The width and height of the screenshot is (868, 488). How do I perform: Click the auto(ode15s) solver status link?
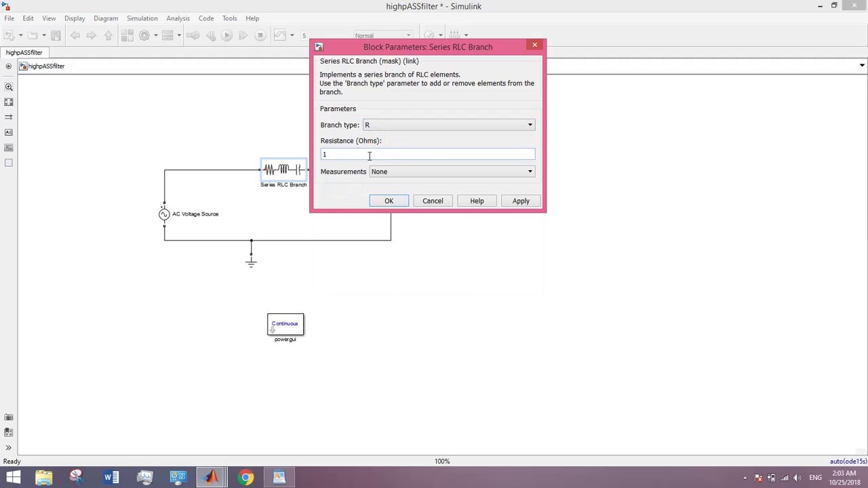click(848, 462)
